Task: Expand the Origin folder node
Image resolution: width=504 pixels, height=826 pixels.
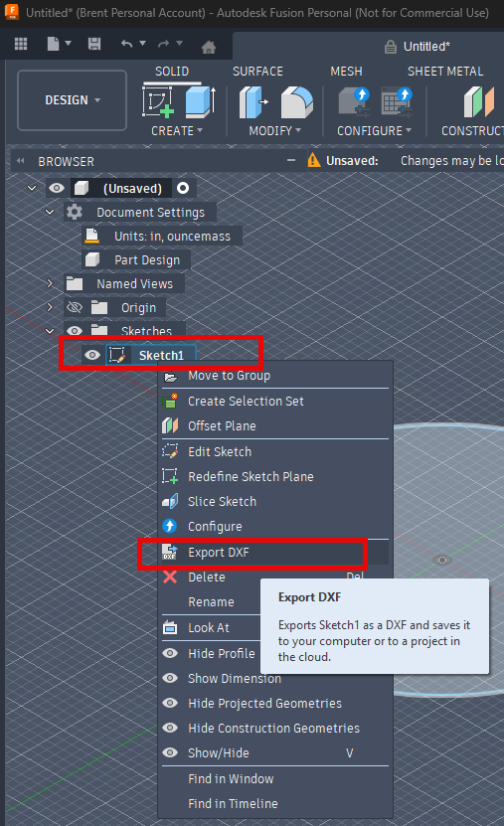Action: click(x=50, y=307)
